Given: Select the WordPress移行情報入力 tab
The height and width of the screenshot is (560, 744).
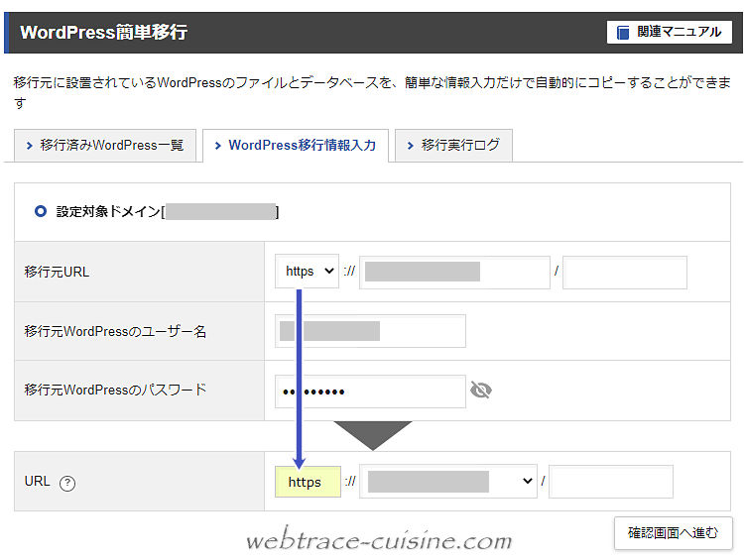Looking at the screenshot, I should click(296, 145).
